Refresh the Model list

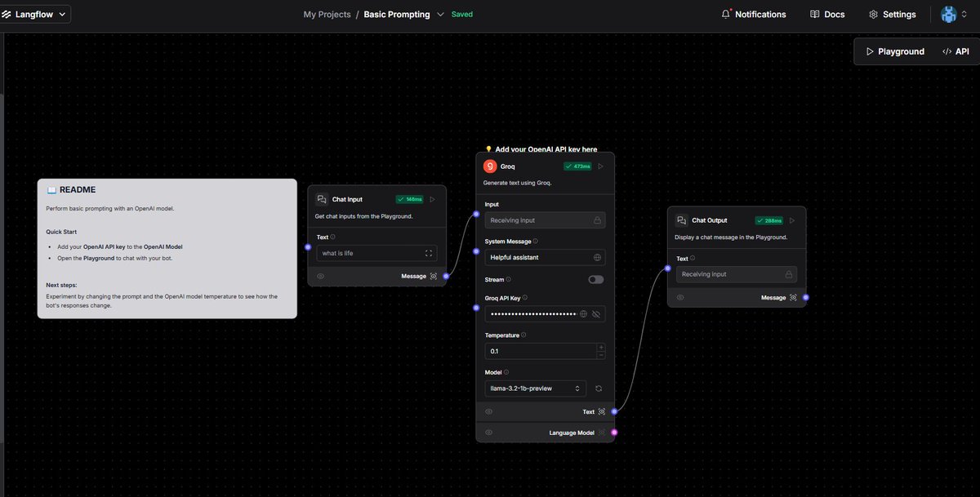point(598,388)
